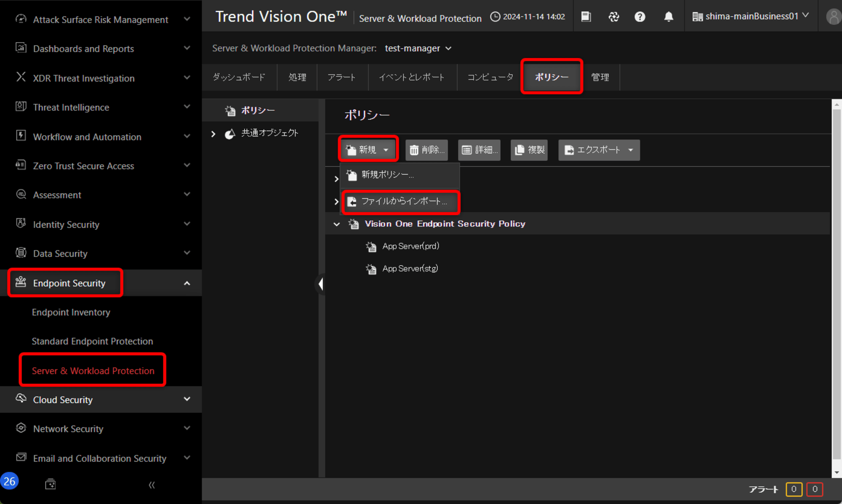This screenshot has width=842, height=504.
Task: Click the Workflow and Automation icon
Action: (x=21, y=136)
